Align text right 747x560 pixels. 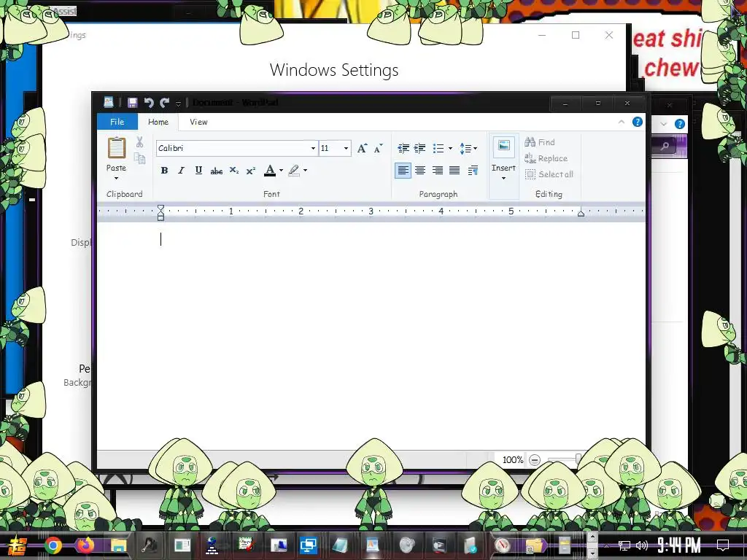pos(438,171)
